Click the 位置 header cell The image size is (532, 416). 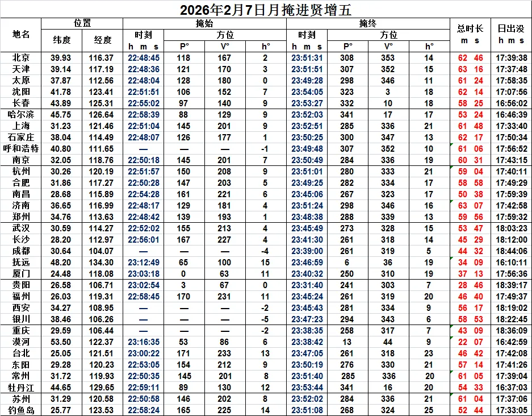(82, 23)
